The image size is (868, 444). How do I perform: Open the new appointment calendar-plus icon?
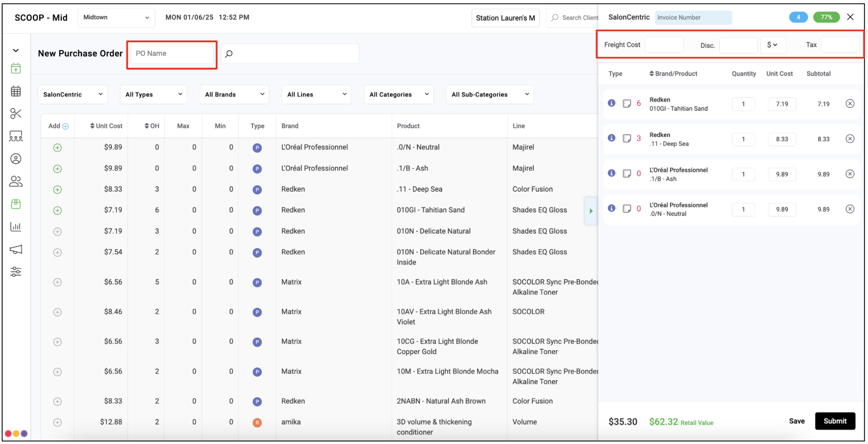[16, 68]
